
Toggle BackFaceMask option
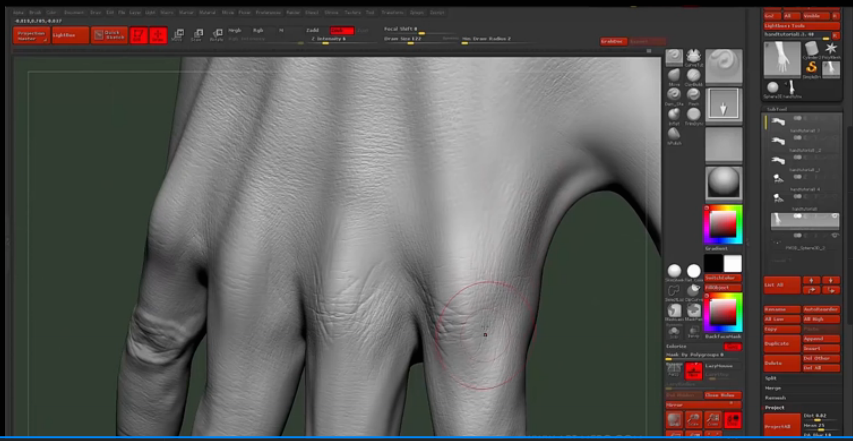[723, 337]
